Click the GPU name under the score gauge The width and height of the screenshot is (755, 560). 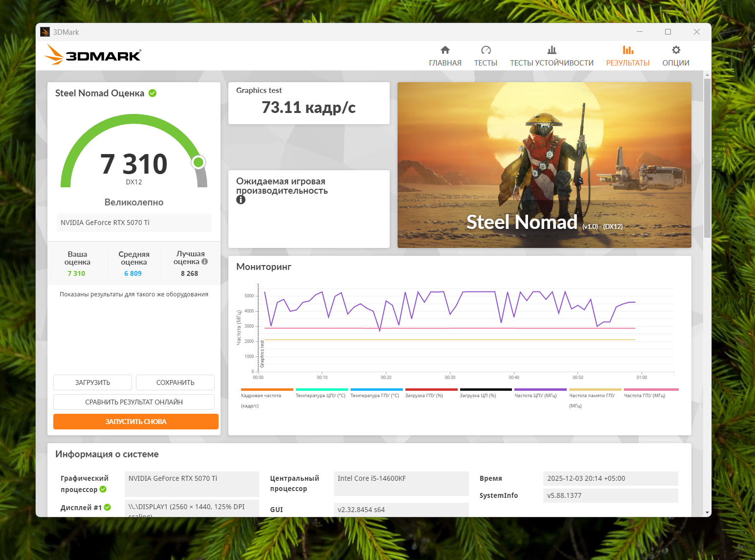pos(134,223)
